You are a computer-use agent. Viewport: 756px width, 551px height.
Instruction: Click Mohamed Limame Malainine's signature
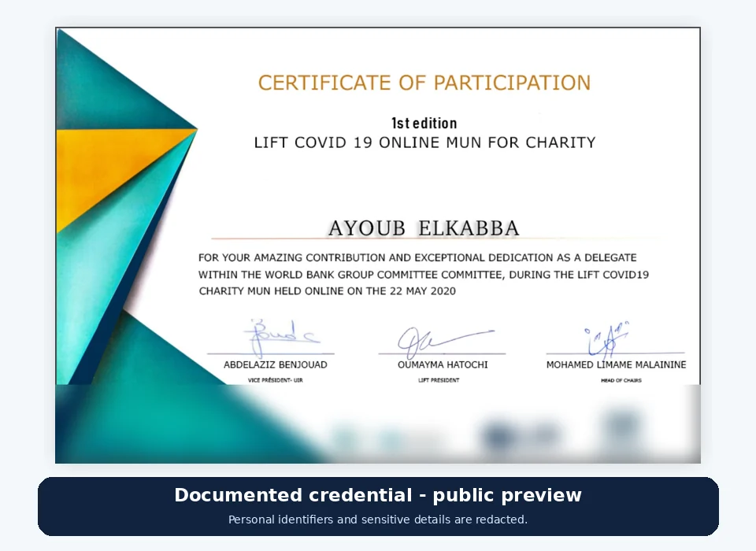[x=608, y=338]
